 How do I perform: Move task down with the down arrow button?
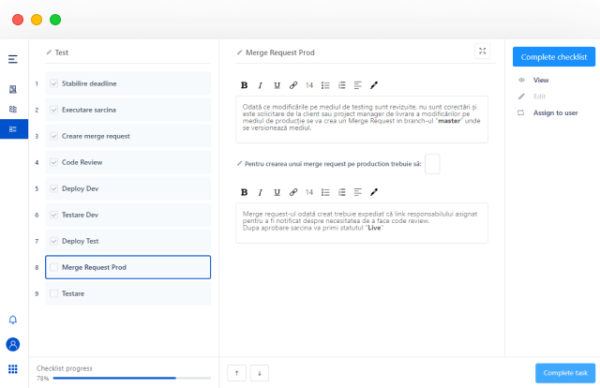[259, 373]
